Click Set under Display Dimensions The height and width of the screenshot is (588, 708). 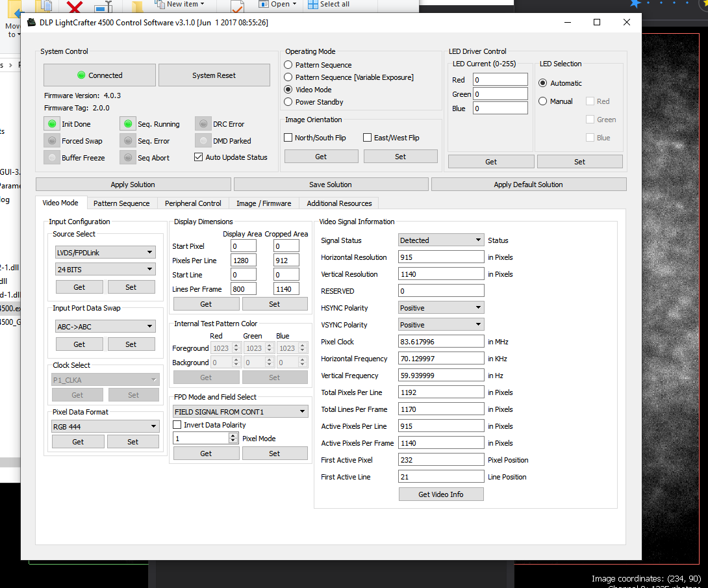[275, 304]
